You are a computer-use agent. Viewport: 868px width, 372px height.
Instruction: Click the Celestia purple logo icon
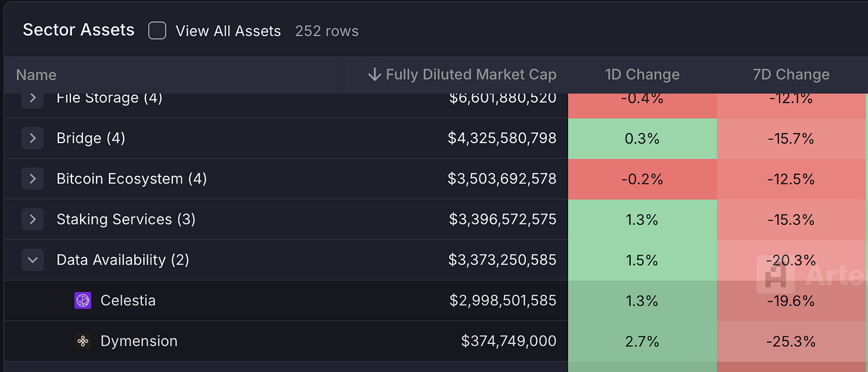(x=83, y=300)
